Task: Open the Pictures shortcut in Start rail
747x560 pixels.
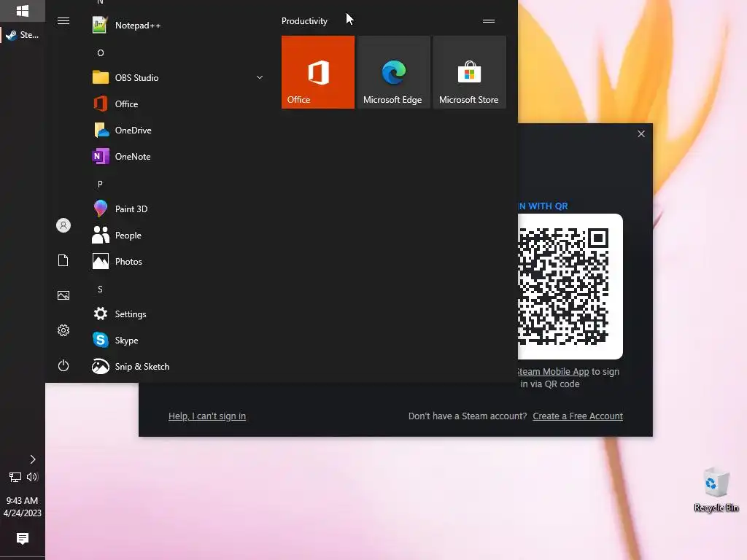Action: point(63,295)
